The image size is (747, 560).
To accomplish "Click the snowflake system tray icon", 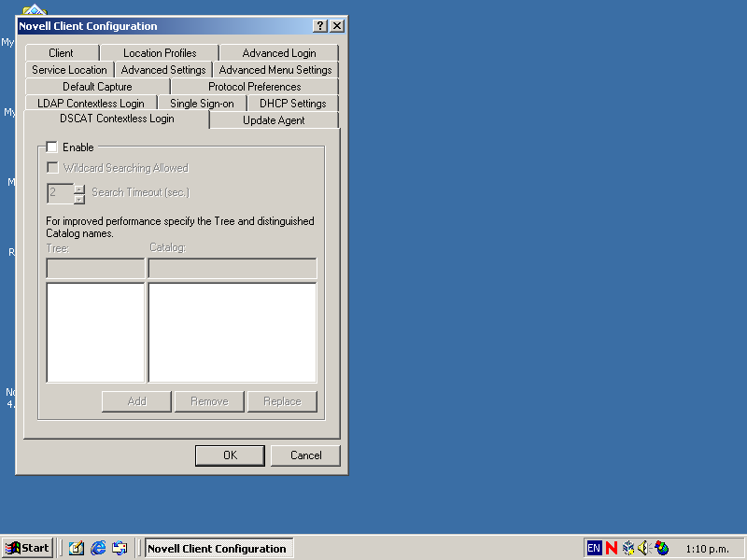I will pyautogui.click(x=628, y=548).
